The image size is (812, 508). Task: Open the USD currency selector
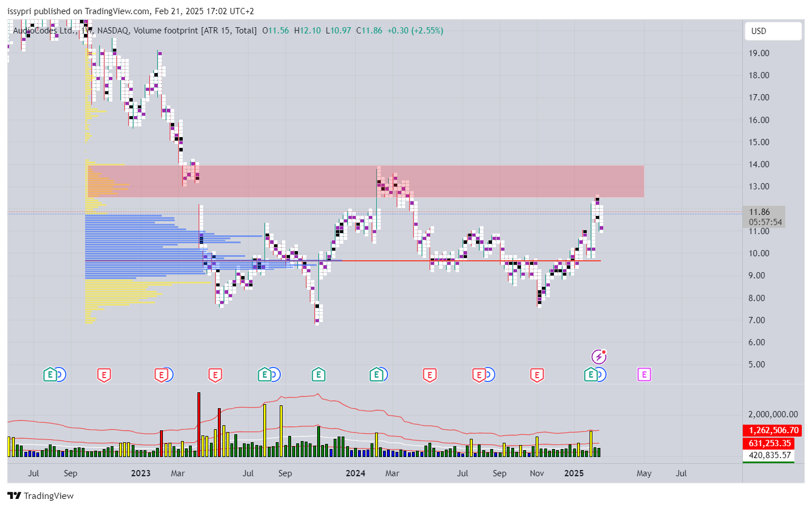point(773,31)
